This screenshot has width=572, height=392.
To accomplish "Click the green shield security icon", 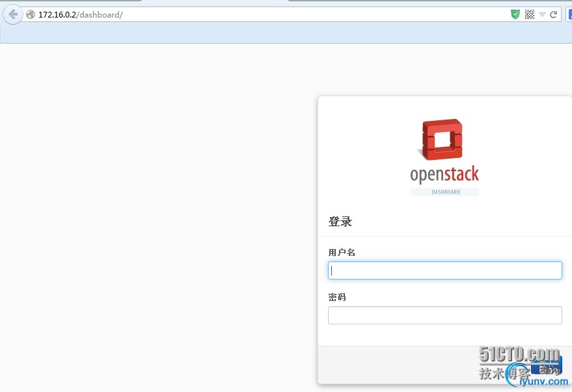I will click(515, 14).
